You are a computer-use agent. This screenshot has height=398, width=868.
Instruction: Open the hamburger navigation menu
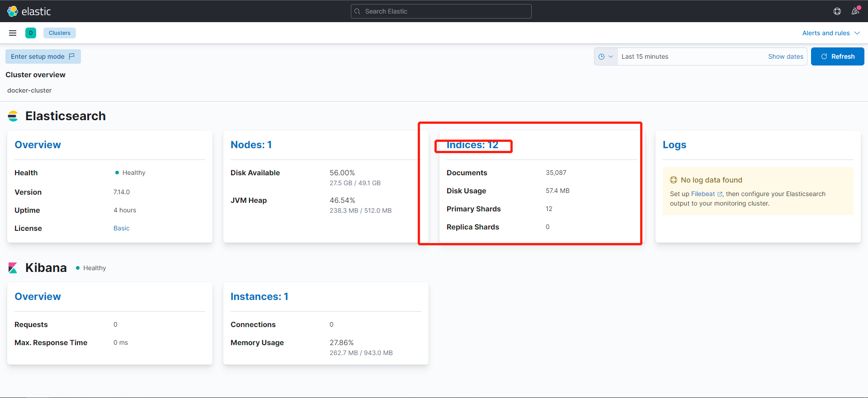13,33
